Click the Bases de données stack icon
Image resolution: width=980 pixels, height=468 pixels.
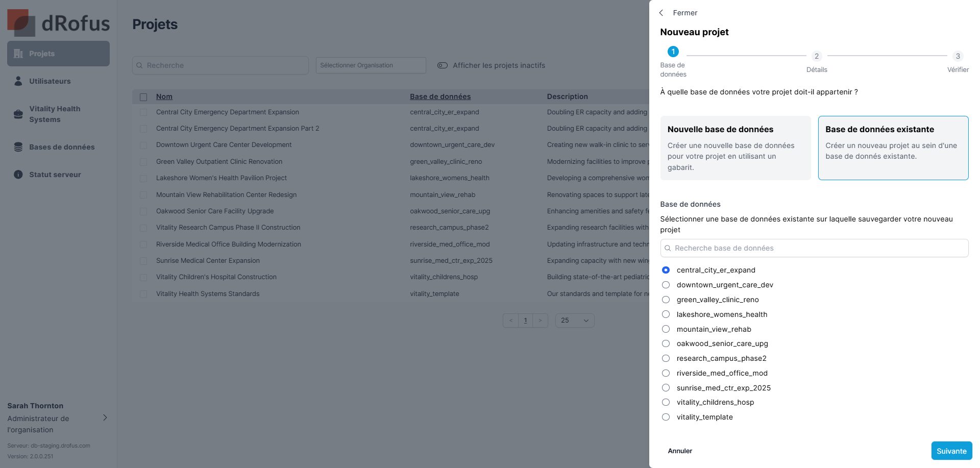(x=18, y=147)
